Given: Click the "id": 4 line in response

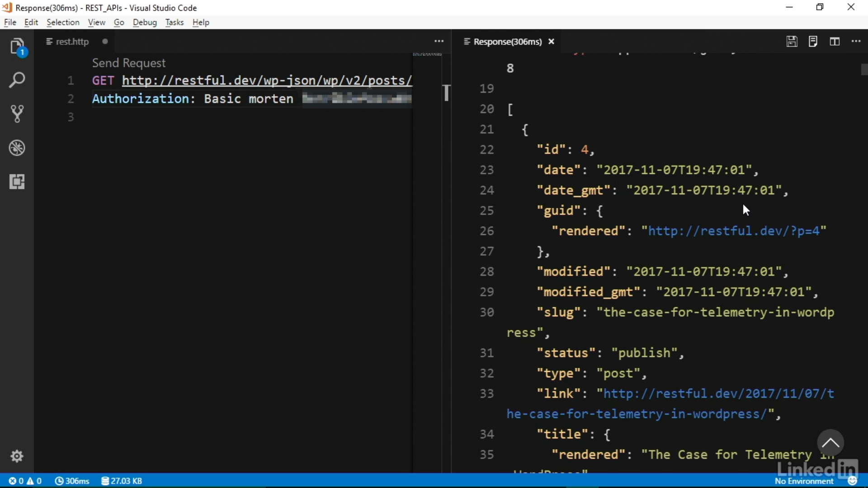Looking at the screenshot, I should pos(565,150).
